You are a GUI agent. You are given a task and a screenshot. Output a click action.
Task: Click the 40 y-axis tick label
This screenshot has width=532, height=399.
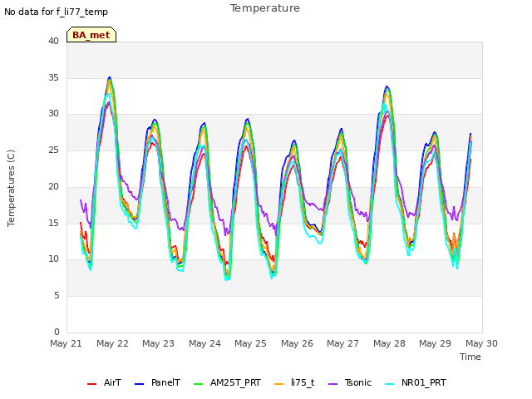[53, 41]
